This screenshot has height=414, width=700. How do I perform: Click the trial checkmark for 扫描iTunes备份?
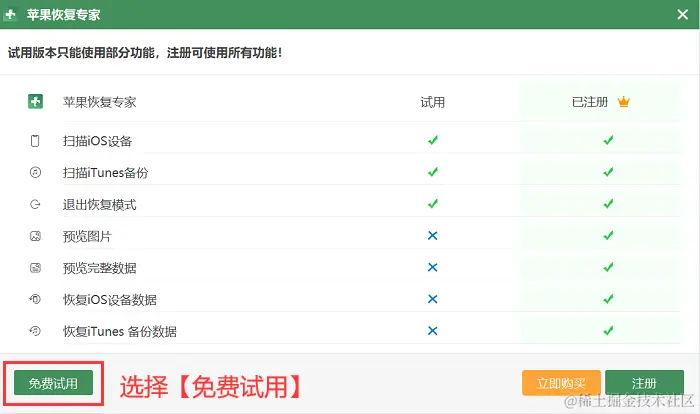tap(433, 172)
